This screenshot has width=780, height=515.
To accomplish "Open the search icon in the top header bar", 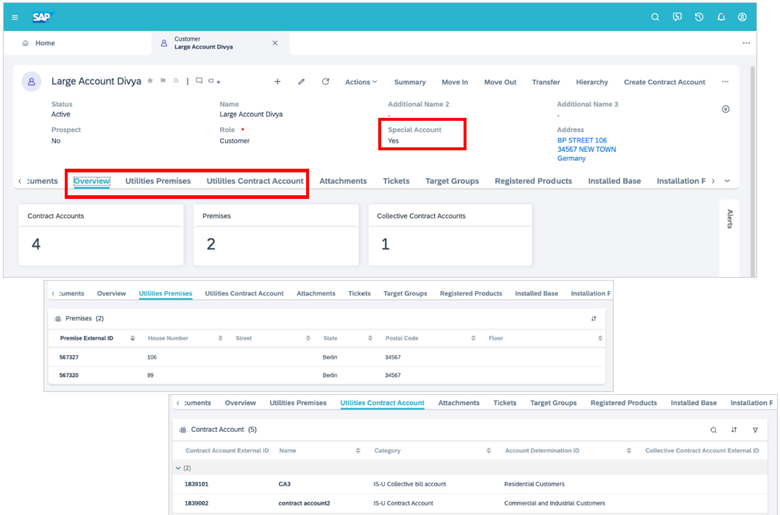I will click(655, 17).
